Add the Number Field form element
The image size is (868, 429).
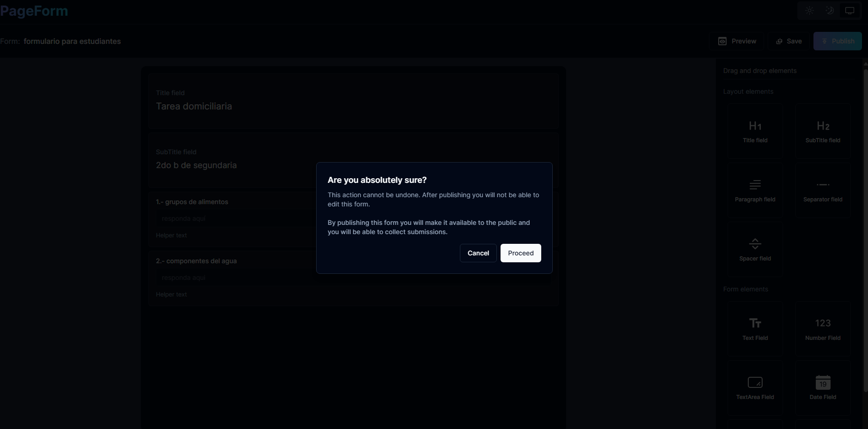[823, 329]
